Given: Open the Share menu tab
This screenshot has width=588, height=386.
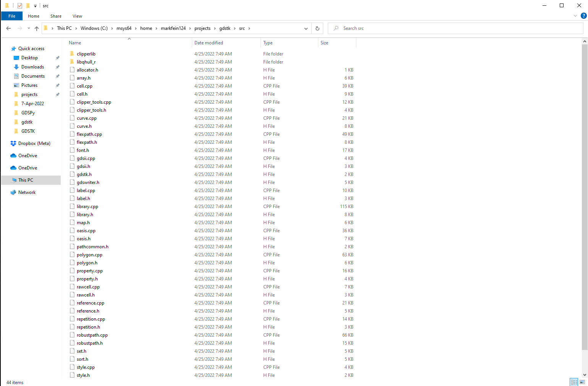Looking at the screenshot, I should (x=56, y=16).
